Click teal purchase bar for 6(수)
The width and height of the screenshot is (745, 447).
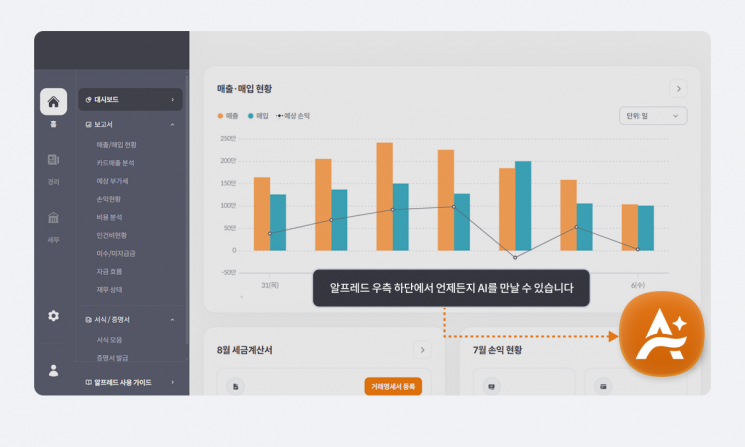(646, 228)
